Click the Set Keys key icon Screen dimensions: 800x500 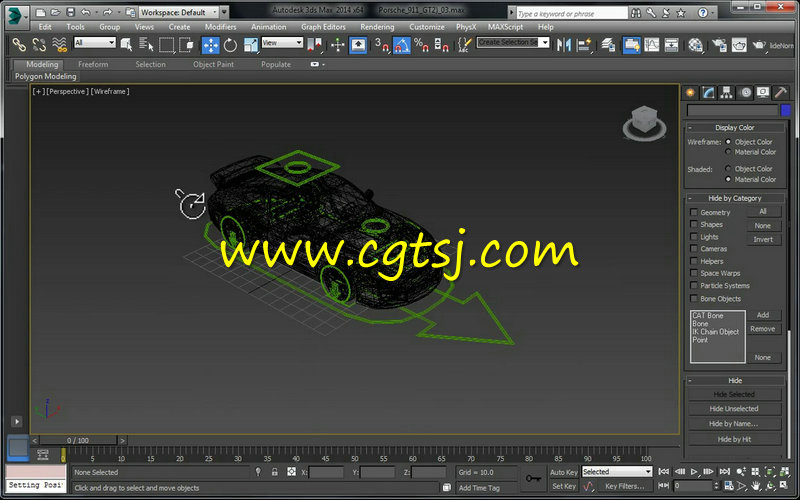pos(534,479)
